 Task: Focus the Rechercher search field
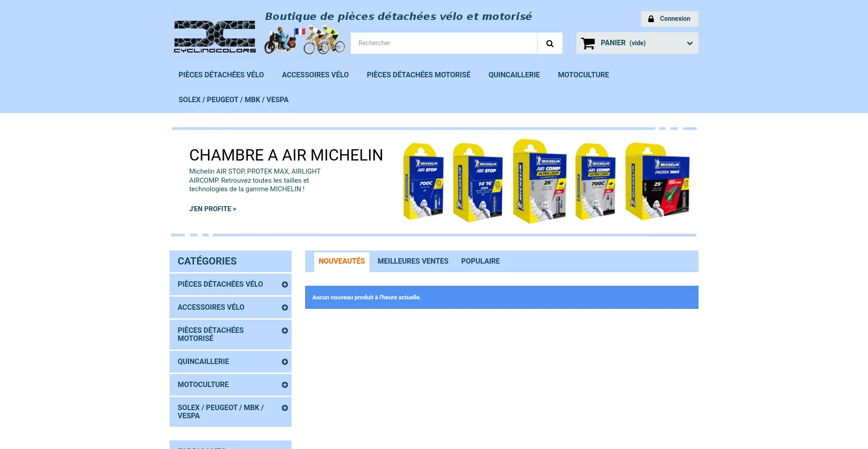(444, 43)
